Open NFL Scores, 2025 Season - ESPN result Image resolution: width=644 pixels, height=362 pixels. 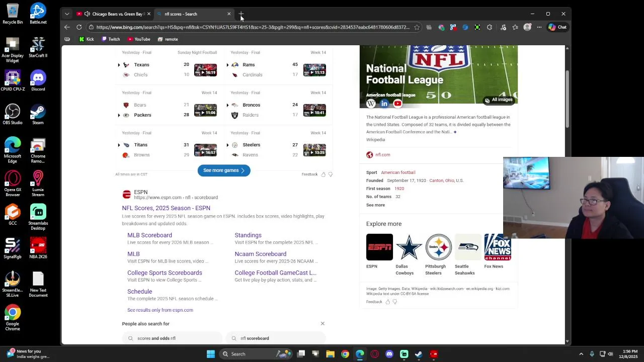click(x=166, y=208)
